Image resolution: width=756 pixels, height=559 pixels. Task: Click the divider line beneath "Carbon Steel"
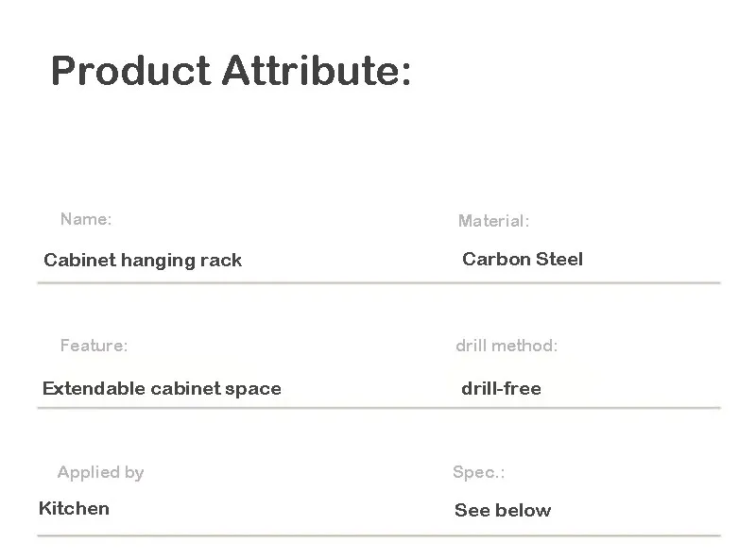[x=586, y=282]
